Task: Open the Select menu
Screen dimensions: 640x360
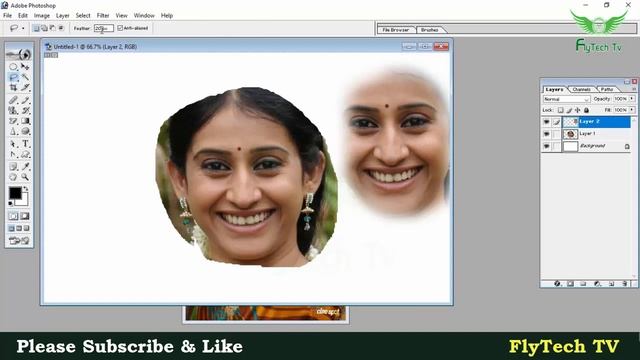Action: [x=83, y=16]
